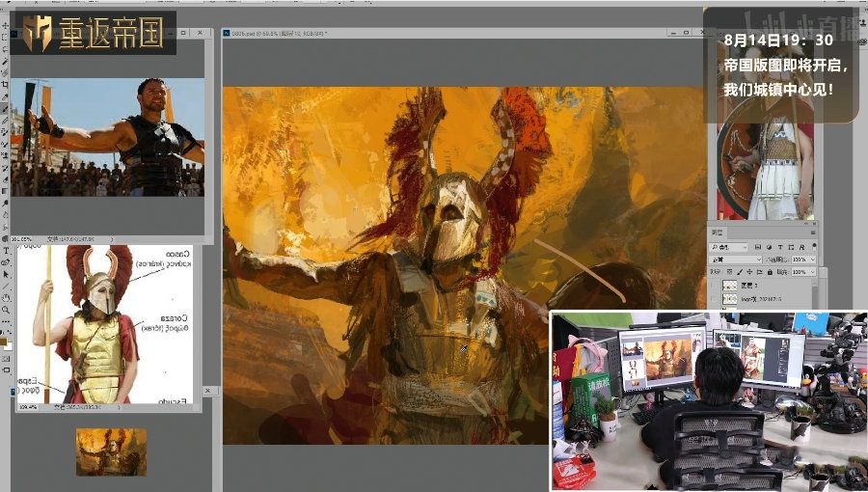Filter layers by adjustment layers icon
868x492 pixels.
pos(769,247)
